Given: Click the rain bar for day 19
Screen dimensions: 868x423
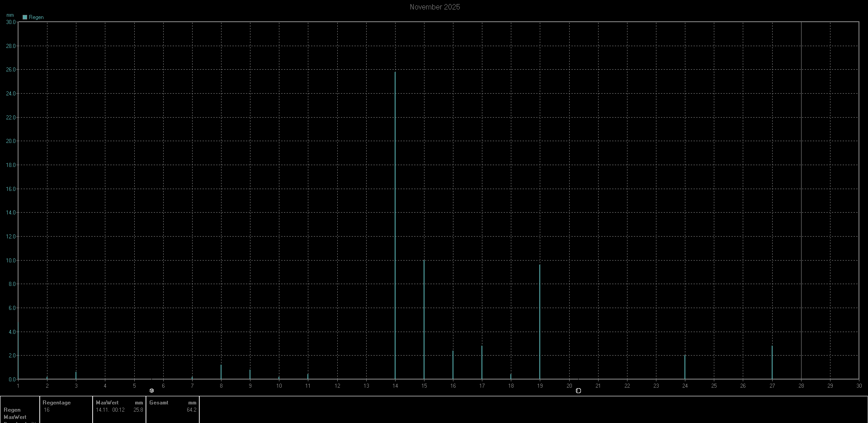Looking at the screenshot, I should click(540, 322).
